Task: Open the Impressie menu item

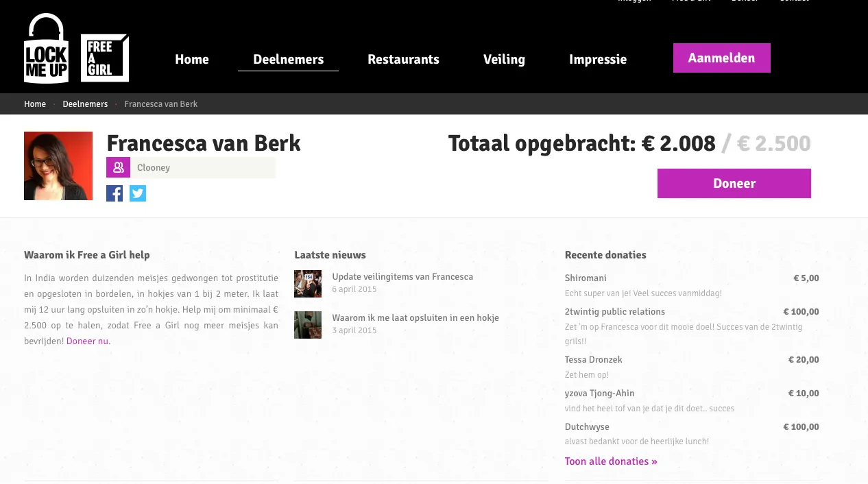Action: click(598, 60)
